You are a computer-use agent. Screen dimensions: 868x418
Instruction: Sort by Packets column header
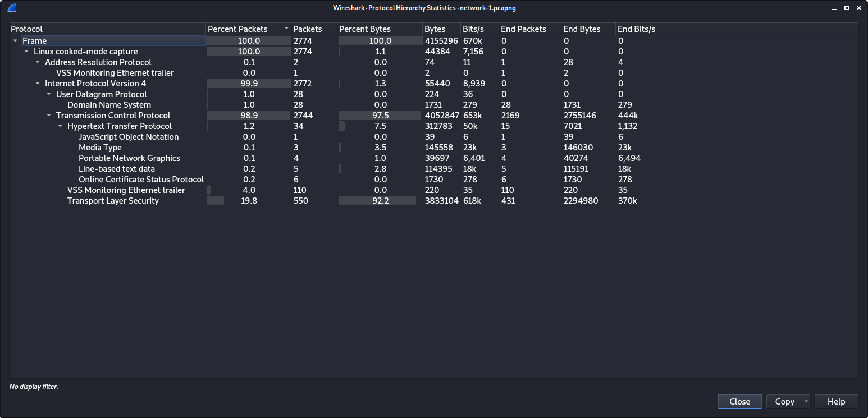pos(314,29)
